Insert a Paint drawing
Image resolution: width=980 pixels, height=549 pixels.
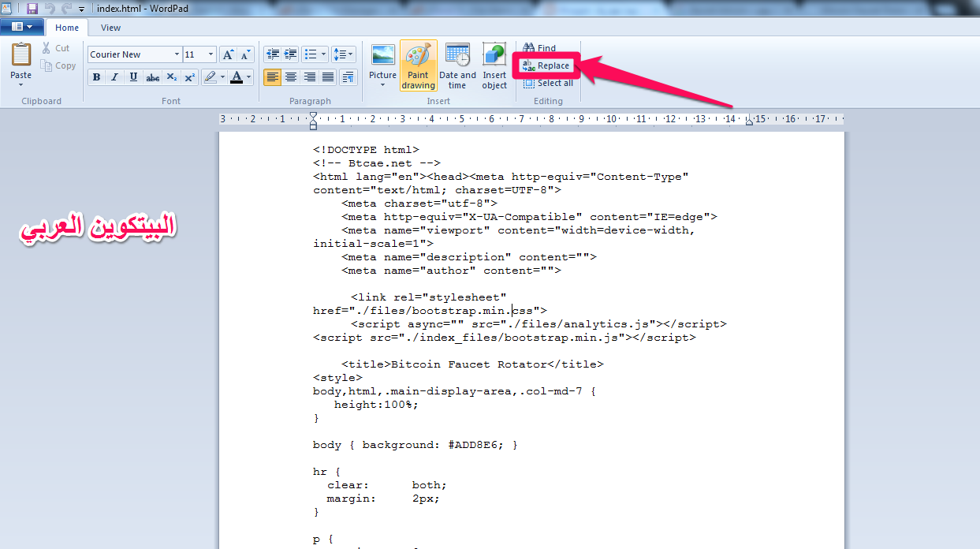tap(418, 65)
